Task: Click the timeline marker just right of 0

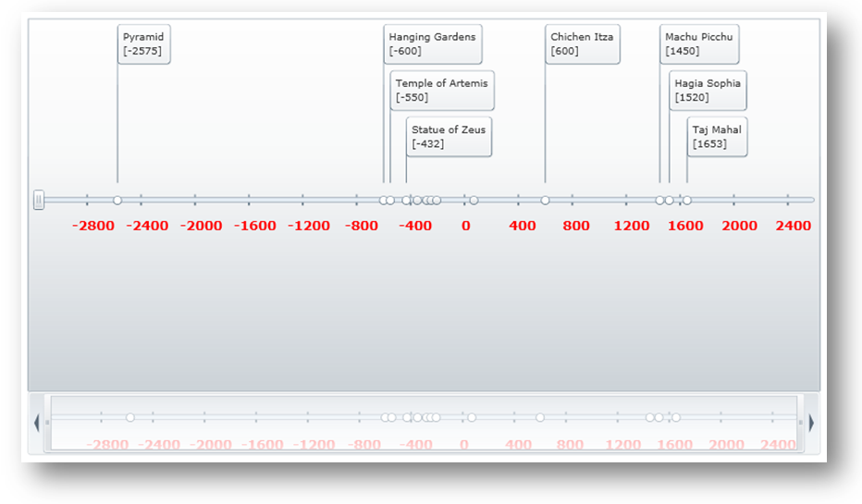Action: point(474,201)
